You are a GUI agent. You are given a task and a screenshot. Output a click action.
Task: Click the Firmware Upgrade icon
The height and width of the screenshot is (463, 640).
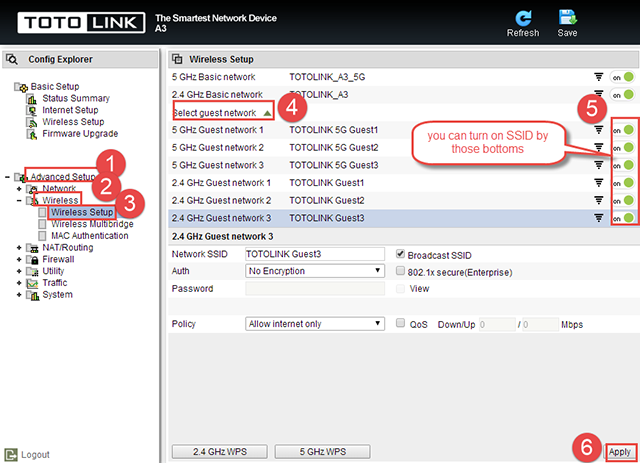point(32,134)
